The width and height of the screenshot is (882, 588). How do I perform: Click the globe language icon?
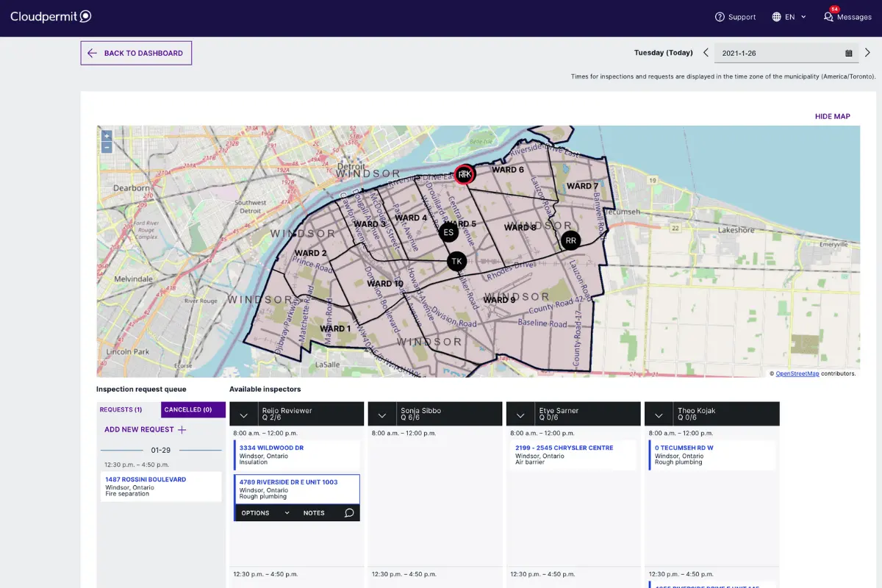point(777,17)
